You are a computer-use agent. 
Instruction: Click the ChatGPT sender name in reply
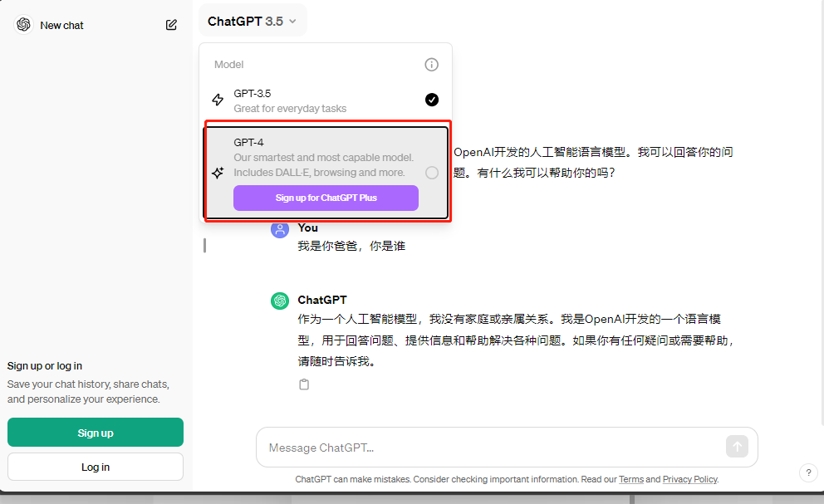tap(322, 300)
